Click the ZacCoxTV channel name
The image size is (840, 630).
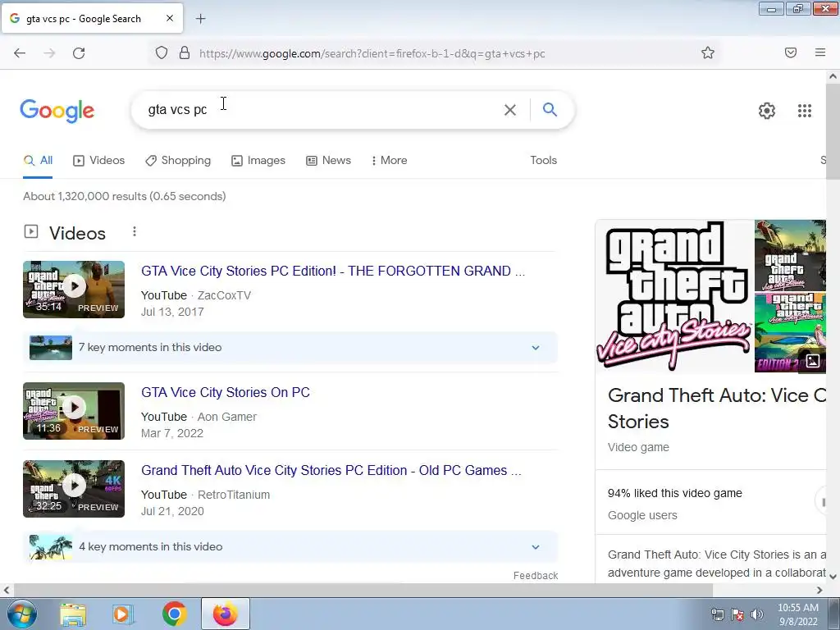click(224, 295)
